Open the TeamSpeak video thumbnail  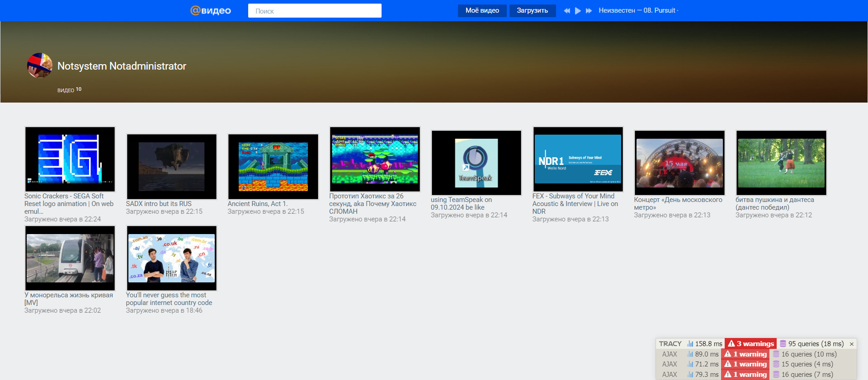(476, 163)
